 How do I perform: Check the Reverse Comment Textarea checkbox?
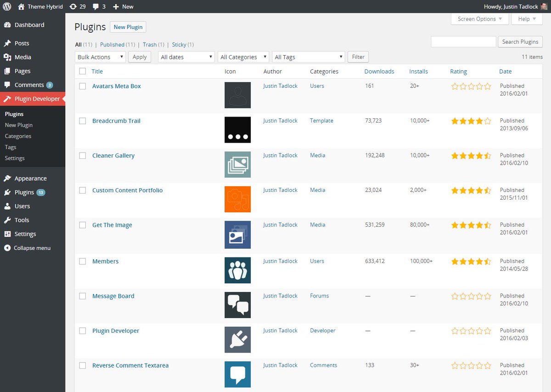[83, 365]
